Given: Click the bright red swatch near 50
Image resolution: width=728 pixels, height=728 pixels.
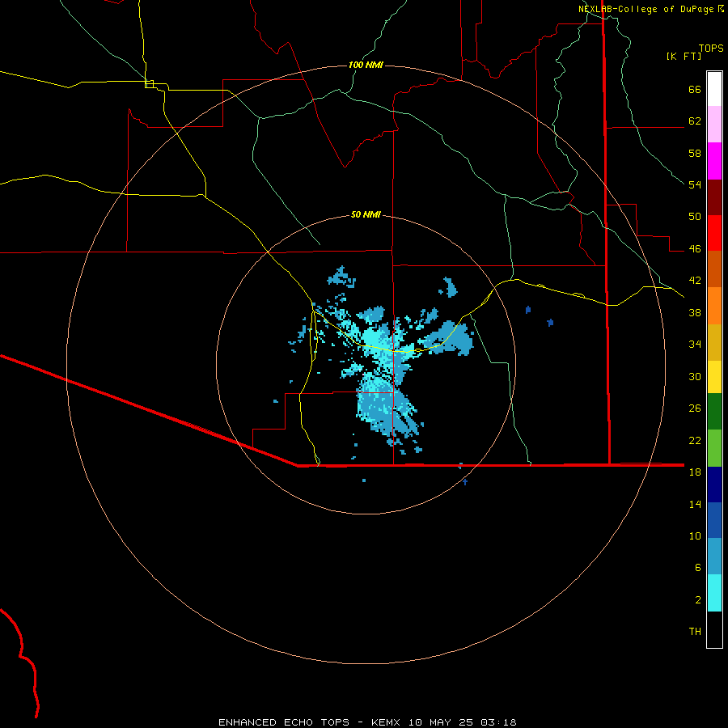Looking at the screenshot, I should point(714,233).
